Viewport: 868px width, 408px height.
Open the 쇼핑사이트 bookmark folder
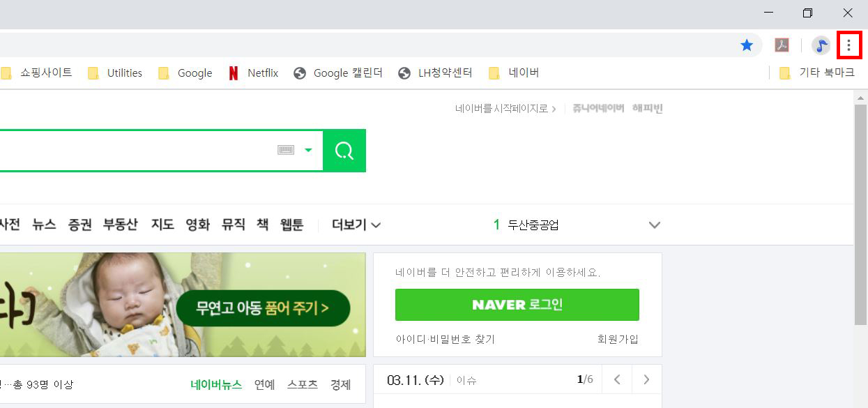coord(37,73)
